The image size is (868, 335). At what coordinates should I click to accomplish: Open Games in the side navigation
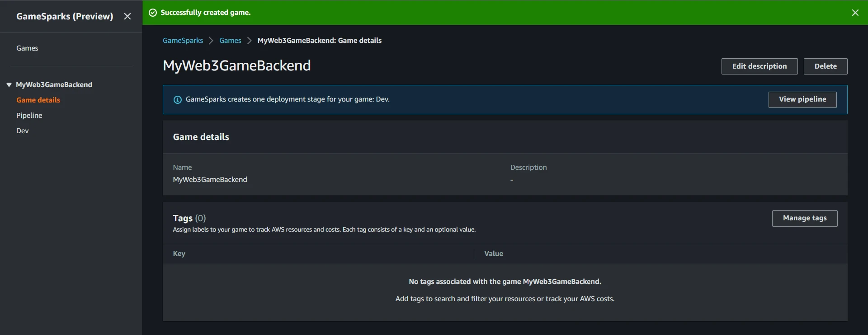point(27,48)
